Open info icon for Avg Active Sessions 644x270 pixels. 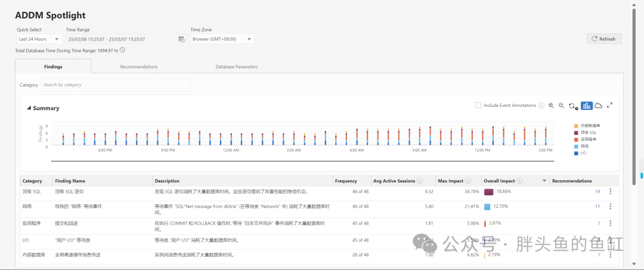(420, 180)
